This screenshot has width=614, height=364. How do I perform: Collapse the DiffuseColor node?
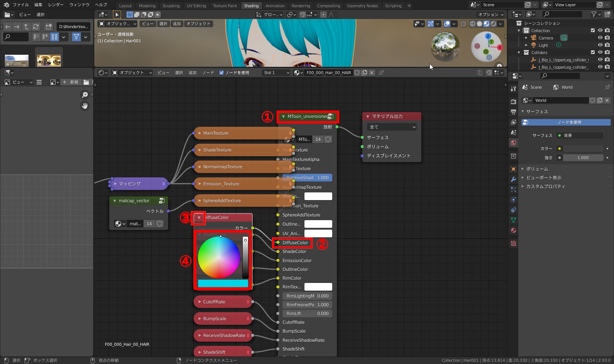[199, 218]
